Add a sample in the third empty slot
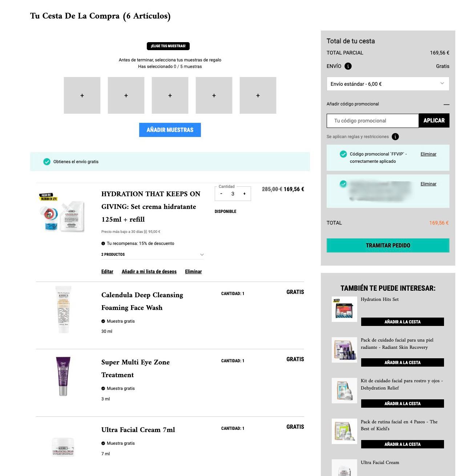468x476 pixels. pos(170,95)
